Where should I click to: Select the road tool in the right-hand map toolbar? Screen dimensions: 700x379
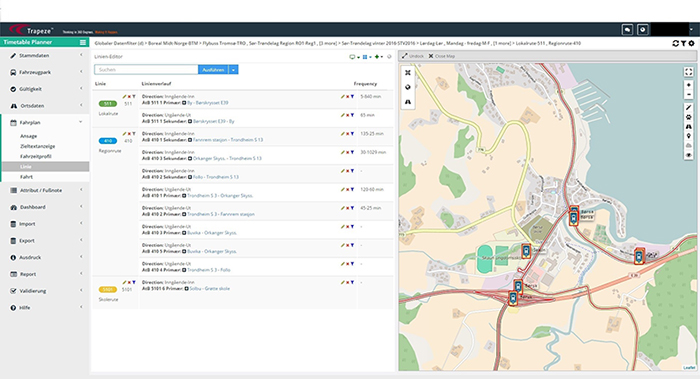click(x=688, y=127)
